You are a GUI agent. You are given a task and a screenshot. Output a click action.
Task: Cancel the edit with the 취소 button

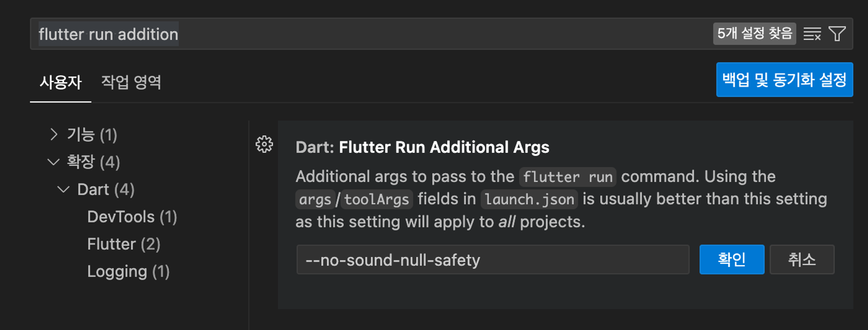click(802, 259)
